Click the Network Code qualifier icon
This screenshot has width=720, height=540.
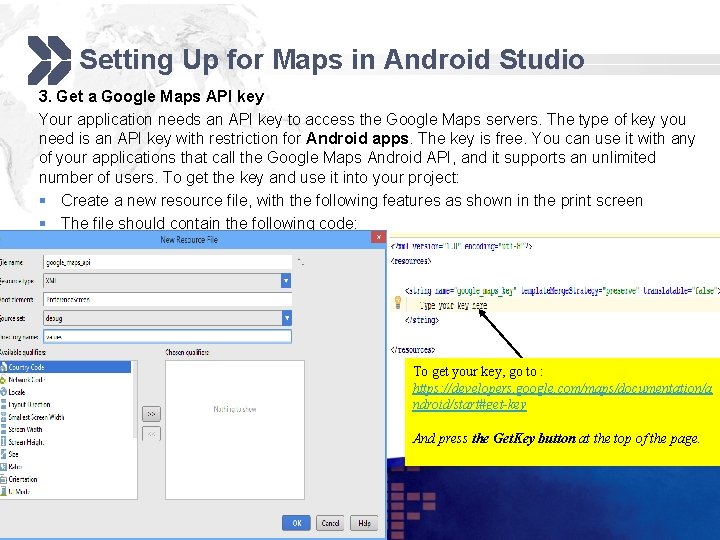click(3, 380)
